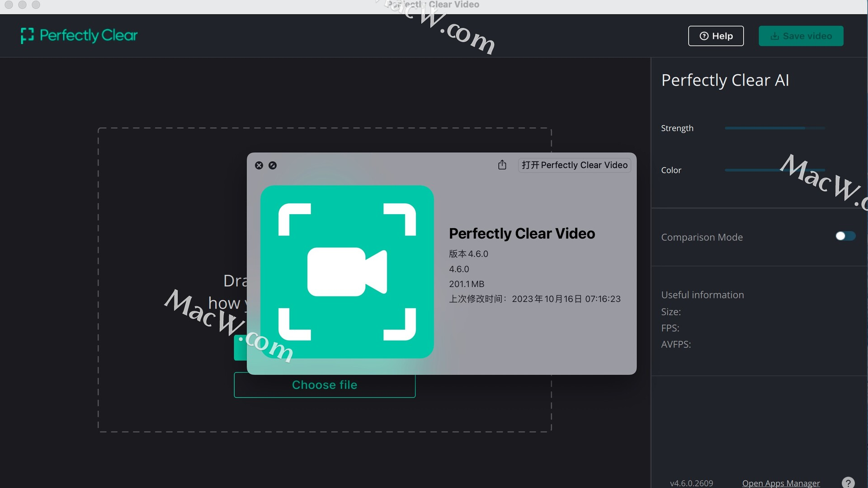
Task: Click the question mark icon at bottom right
Action: pos(848,483)
